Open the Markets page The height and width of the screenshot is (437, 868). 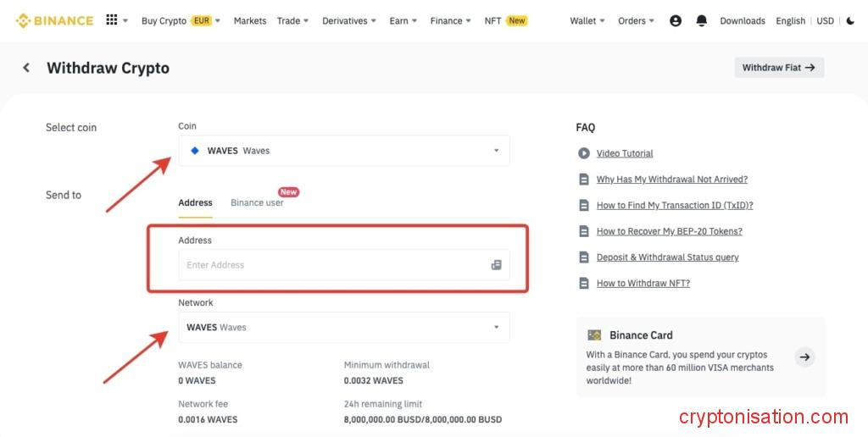249,20
